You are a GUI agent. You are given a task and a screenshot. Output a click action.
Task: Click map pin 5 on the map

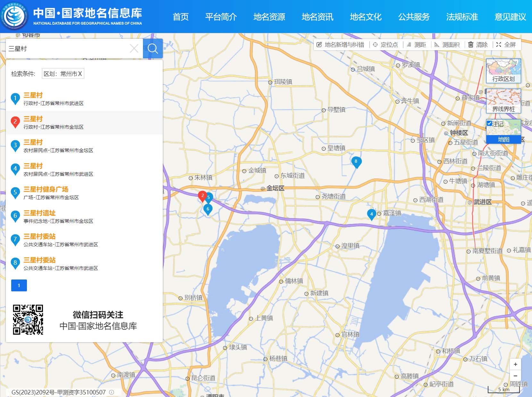click(209, 198)
